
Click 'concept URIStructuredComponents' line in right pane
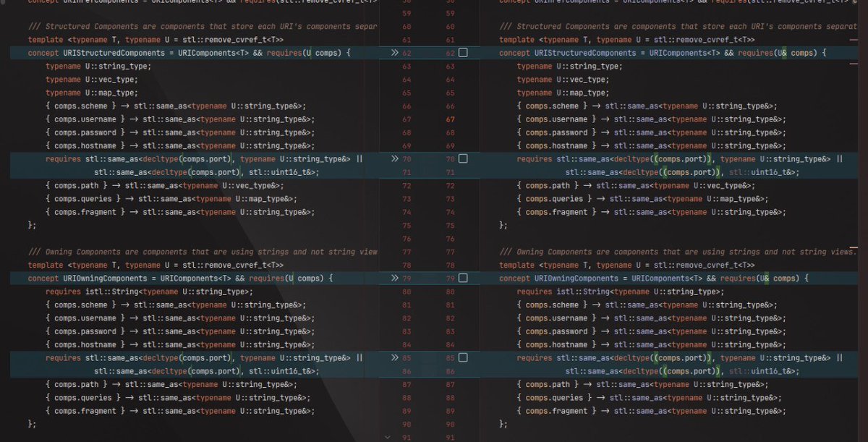click(x=663, y=54)
